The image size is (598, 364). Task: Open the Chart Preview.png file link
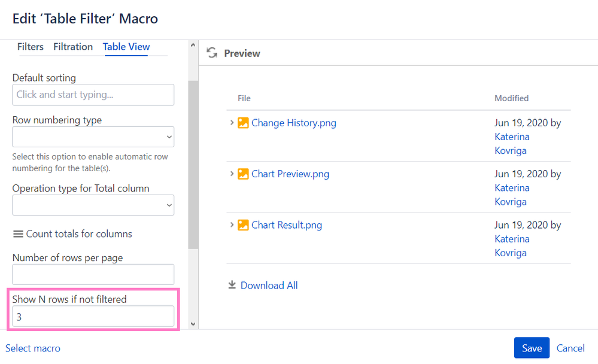point(290,174)
